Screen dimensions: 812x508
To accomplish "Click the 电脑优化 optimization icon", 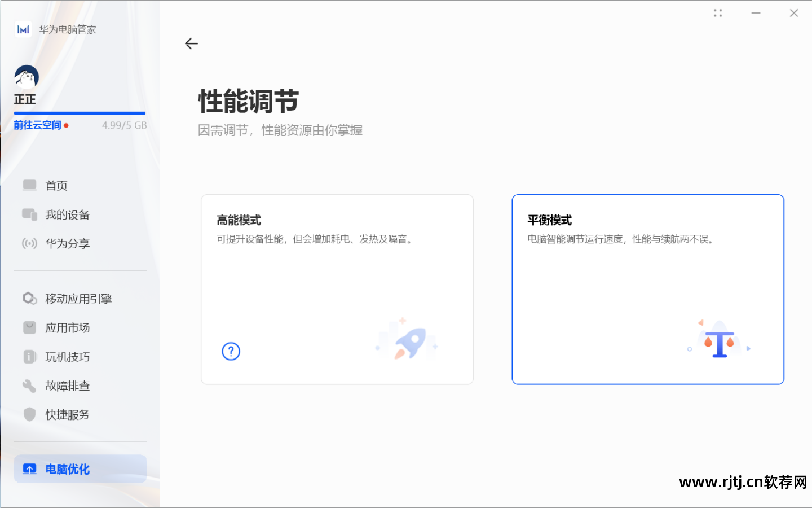I will (x=29, y=469).
